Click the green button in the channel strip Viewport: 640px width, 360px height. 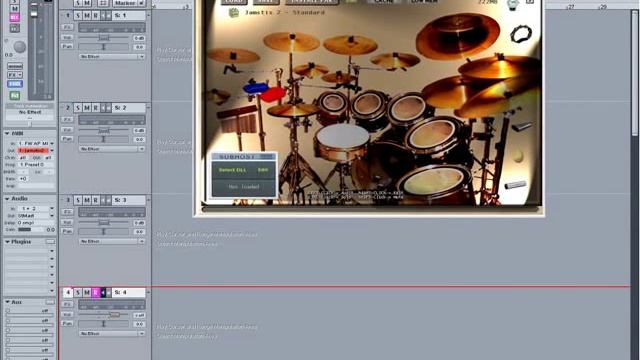(x=15, y=96)
